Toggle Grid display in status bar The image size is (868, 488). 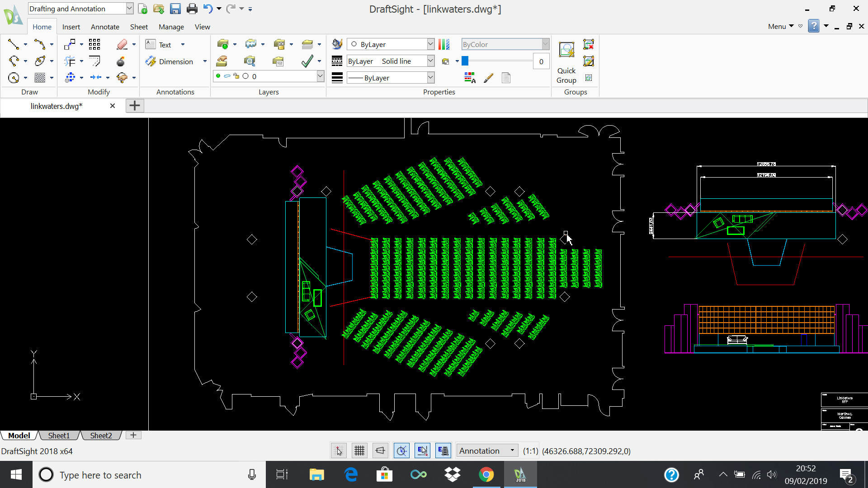point(359,450)
